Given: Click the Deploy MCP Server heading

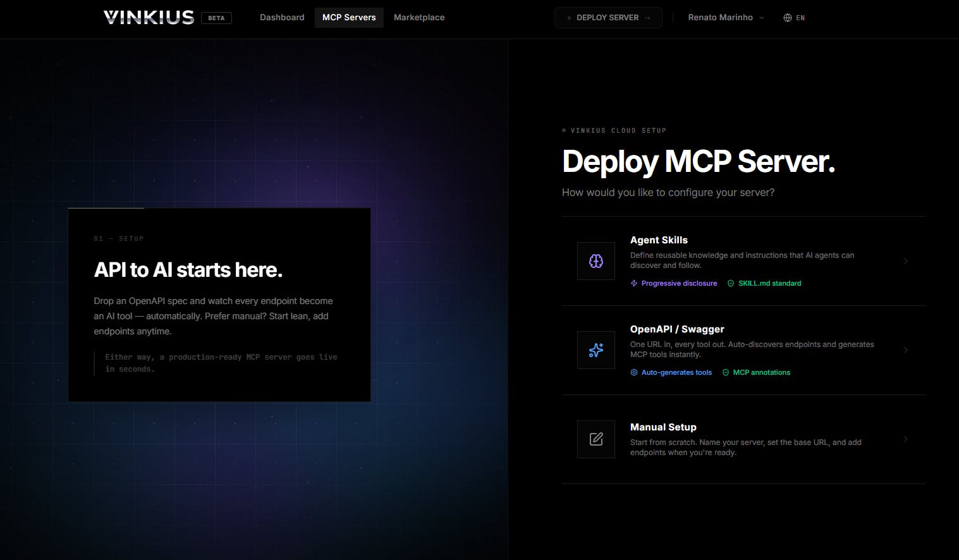Looking at the screenshot, I should [699, 161].
